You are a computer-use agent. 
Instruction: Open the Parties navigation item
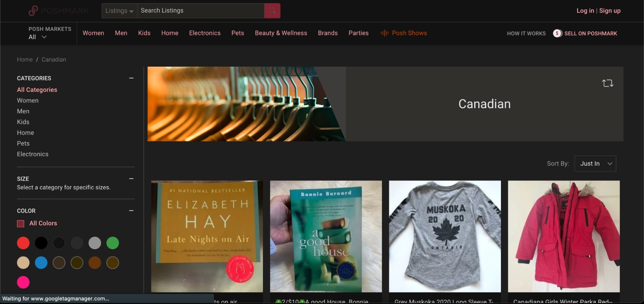(359, 33)
